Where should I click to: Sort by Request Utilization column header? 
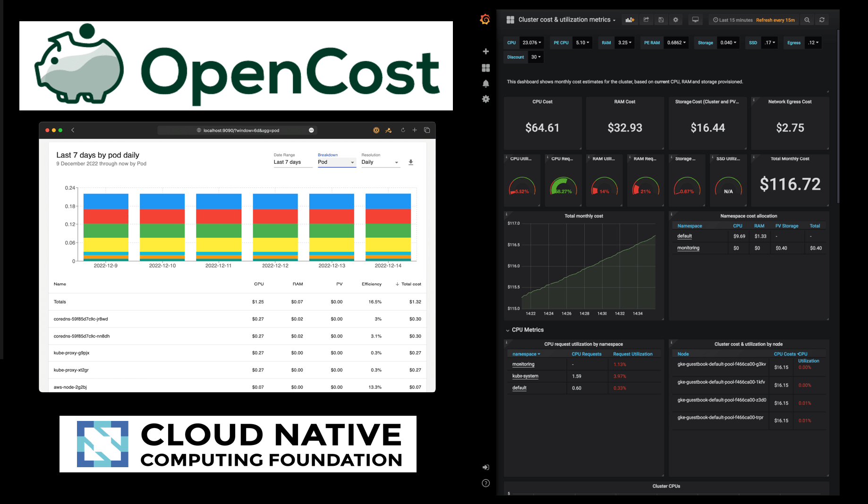[633, 354]
